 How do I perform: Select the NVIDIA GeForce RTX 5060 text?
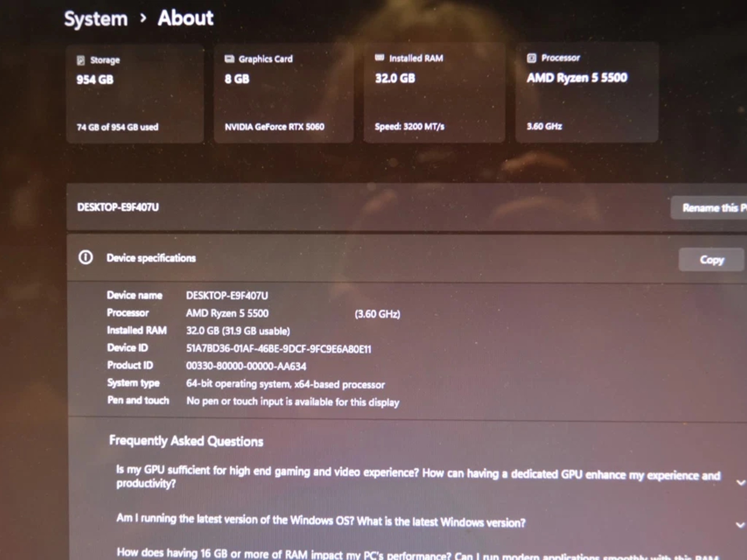point(274,127)
